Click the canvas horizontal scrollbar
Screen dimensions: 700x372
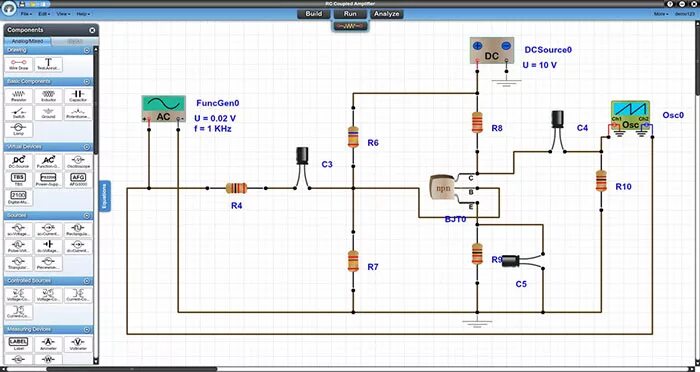point(132,369)
